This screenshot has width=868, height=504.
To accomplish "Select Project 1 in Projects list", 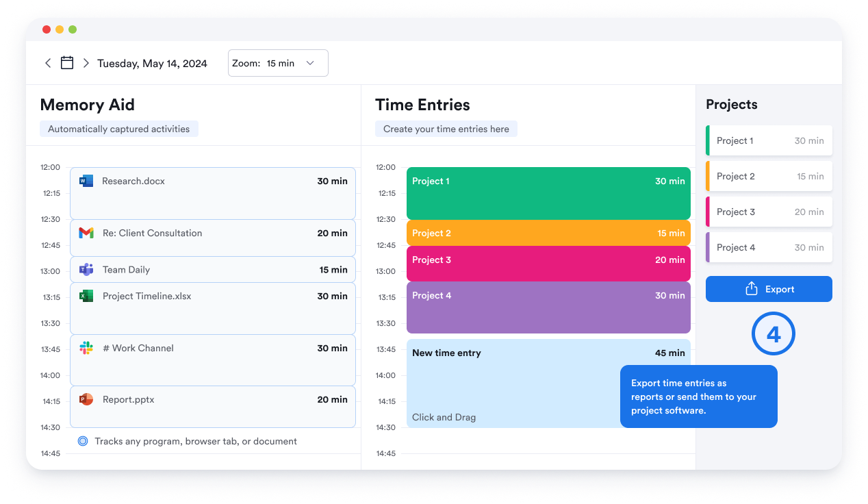I will [769, 140].
